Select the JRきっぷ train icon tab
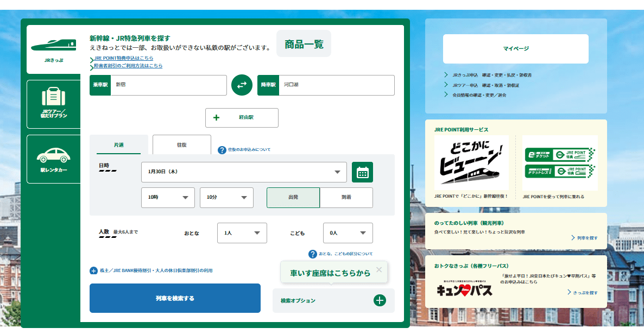Image resolution: width=644 pixels, height=334 pixels. tap(53, 49)
